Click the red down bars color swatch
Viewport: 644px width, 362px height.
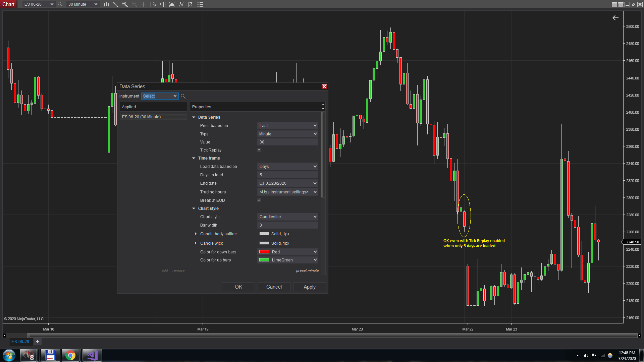point(264,252)
